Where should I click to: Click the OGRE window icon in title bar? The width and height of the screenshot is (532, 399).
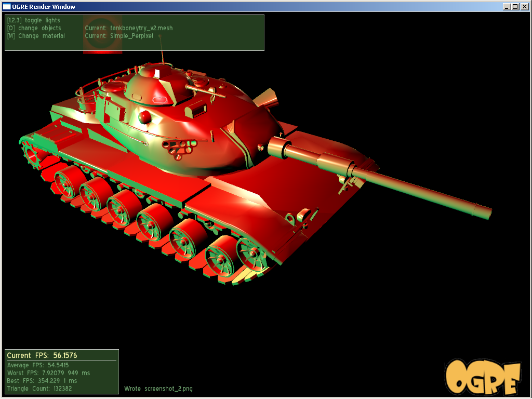tap(6, 6)
